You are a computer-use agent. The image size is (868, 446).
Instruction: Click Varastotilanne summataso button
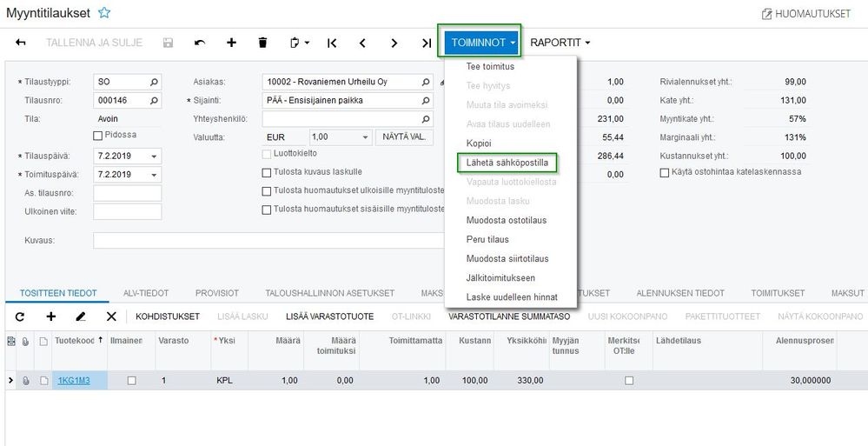(x=509, y=316)
